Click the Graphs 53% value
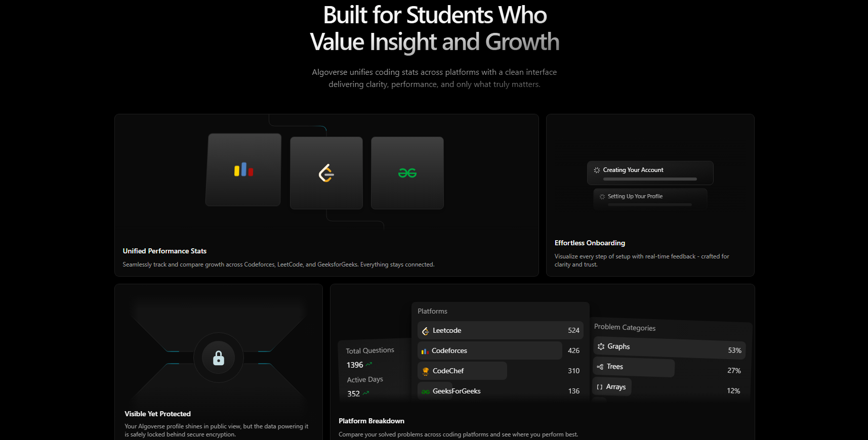Screen dimensions: 868x440 click(734, 350)
